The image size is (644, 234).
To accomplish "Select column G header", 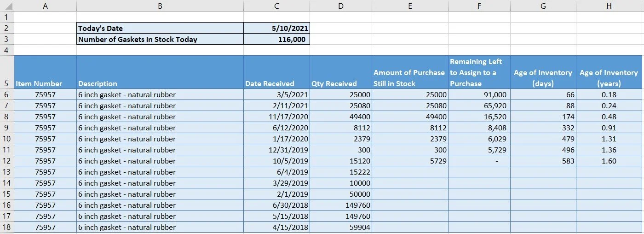I will click(x=543, y=6).
